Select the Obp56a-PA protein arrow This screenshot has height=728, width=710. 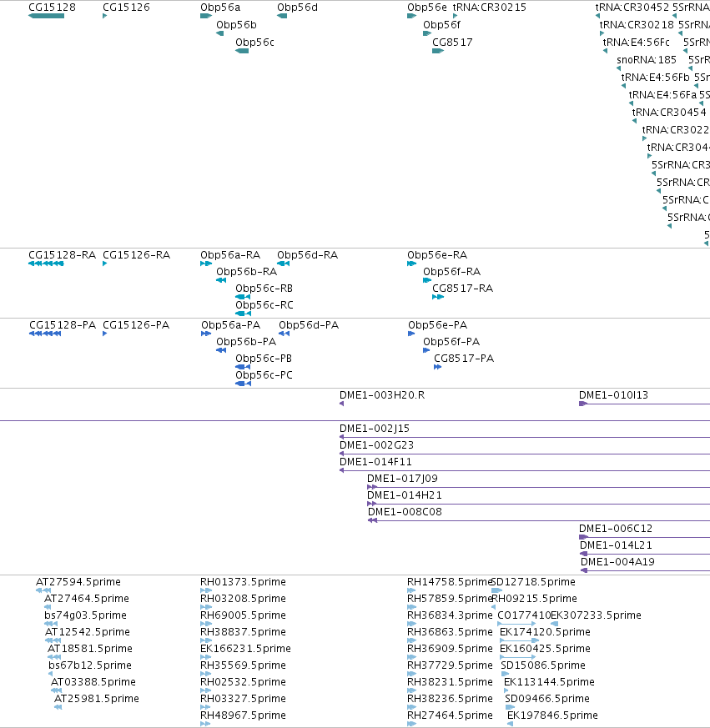click(206, 334)
